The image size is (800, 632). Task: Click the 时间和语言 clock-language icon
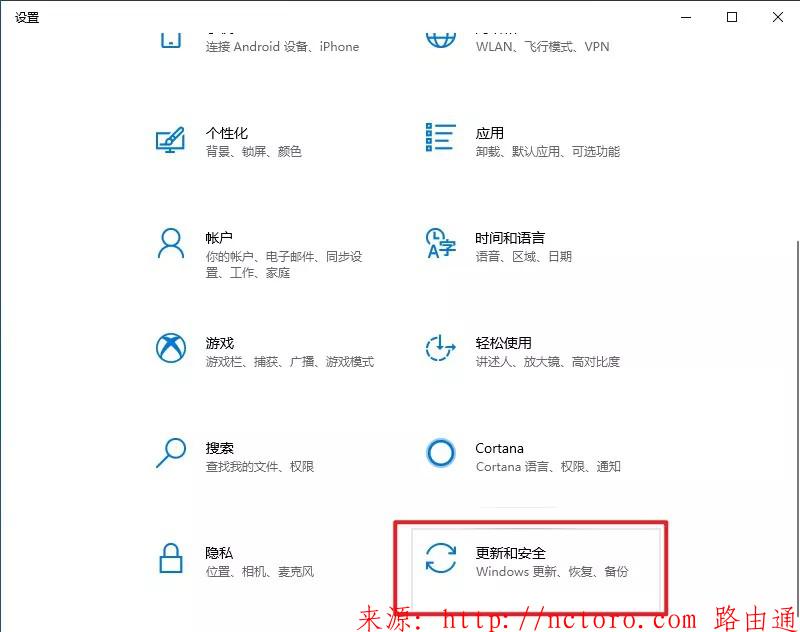coord(440,243)
